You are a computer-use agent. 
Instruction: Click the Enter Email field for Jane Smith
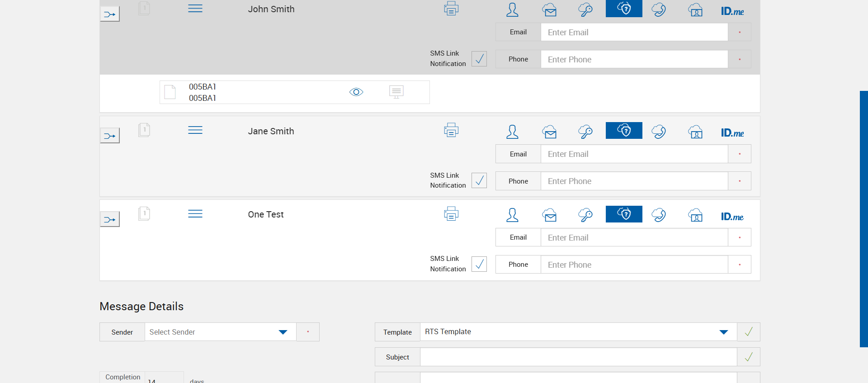tap(634, 154)
